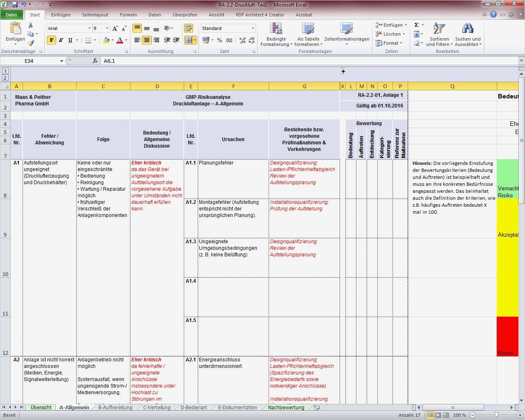Apply bold formatting with the F icon

click(51, 40)
